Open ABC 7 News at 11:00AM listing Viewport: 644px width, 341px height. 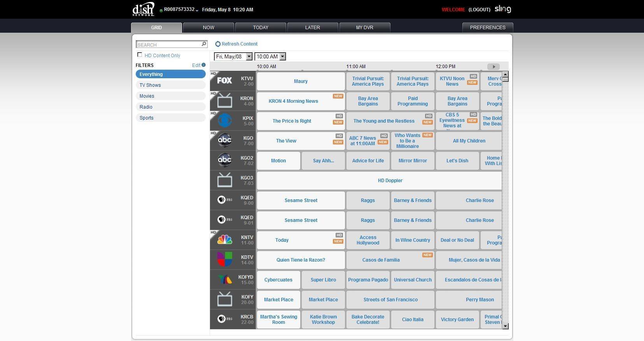[368, 141]
